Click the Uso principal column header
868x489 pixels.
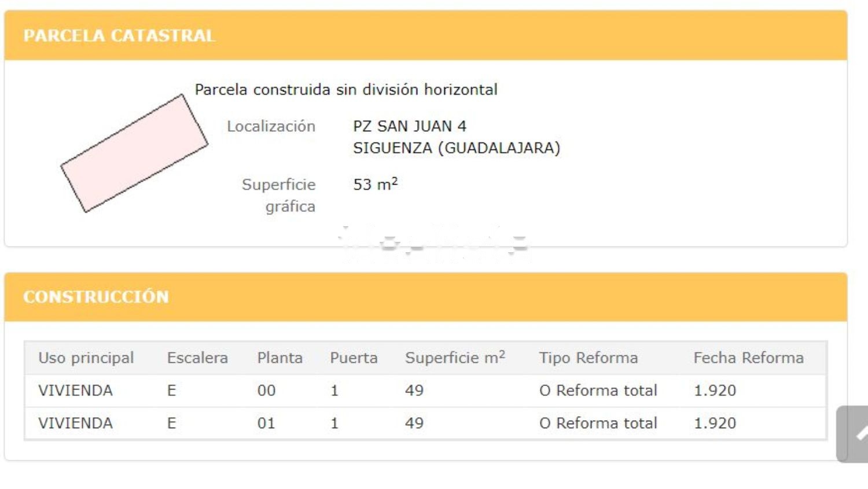pyautogui.click(x=86, y=358)
